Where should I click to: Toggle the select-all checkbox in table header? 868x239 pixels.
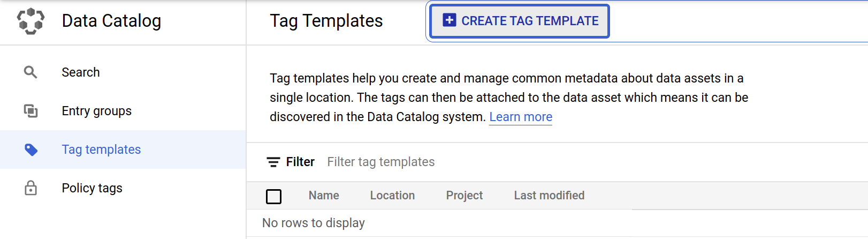tap(273, 196)
